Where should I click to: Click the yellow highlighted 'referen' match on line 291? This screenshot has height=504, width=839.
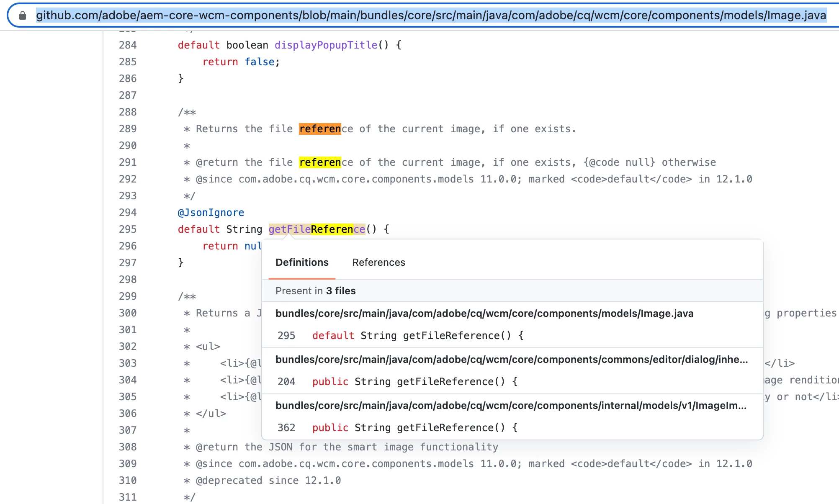point(320,162)
